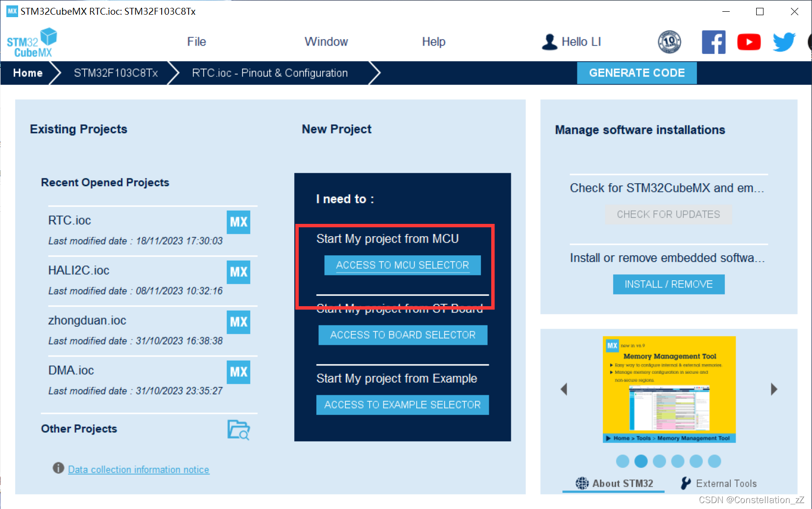This screenshot has width=812, height=509.
Task: Open Memory Management Tool slide thumbnail
Action: coord(669,389)
